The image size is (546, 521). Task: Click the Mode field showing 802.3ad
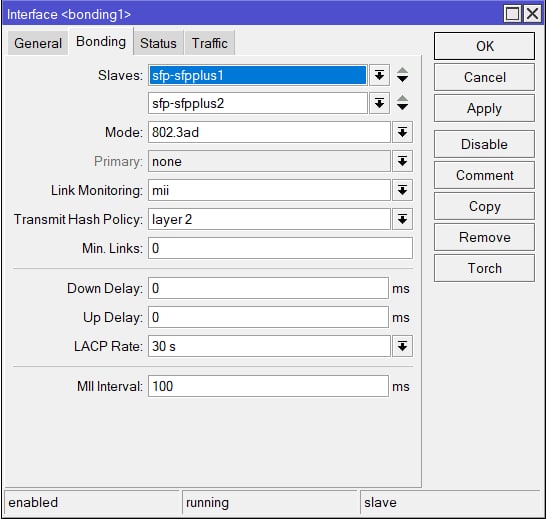(269, 132)
